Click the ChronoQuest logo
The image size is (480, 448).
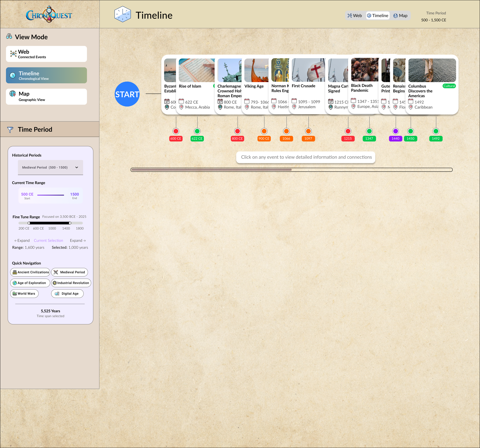[49, 14]
